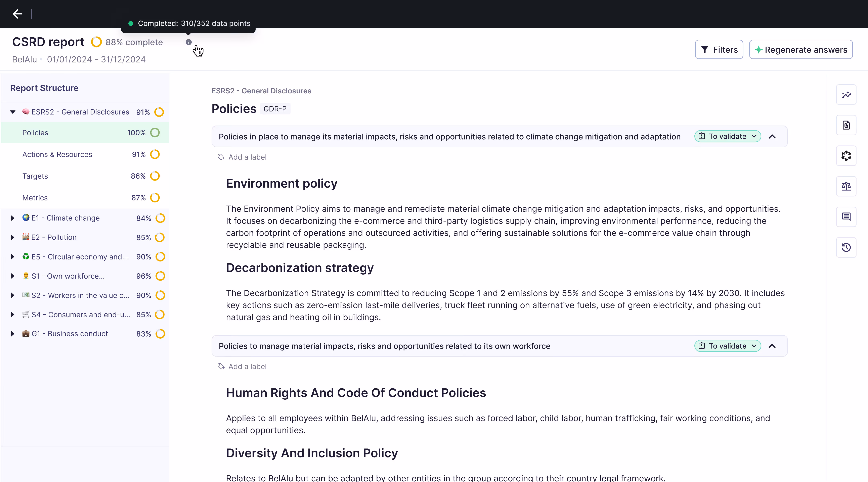The width and height of the screenshot is (868, 482).
Task: Open the balance scale icon in right sidebar
Action: click(x=846, y=186)
